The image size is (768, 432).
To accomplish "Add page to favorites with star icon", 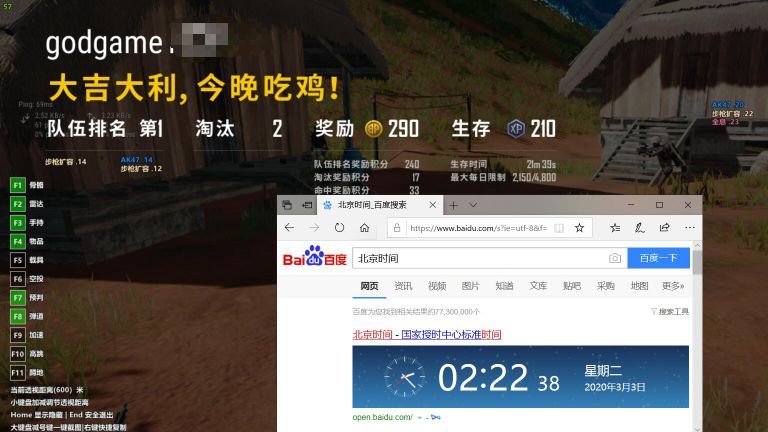I will [579, 228].
